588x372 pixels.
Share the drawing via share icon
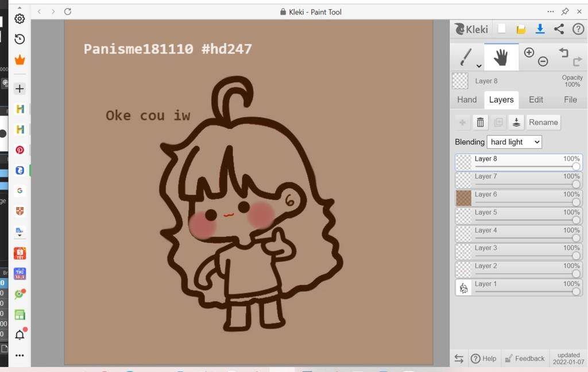(559, 29)
